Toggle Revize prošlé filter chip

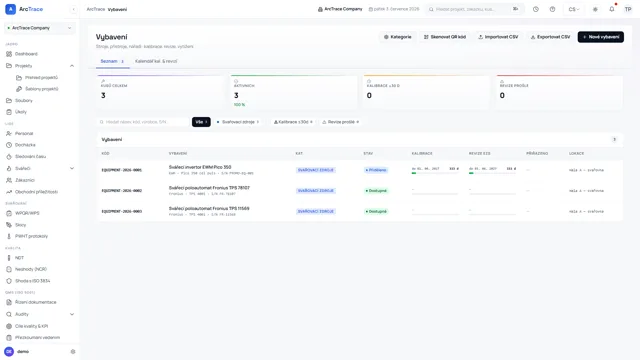[340, 122]
